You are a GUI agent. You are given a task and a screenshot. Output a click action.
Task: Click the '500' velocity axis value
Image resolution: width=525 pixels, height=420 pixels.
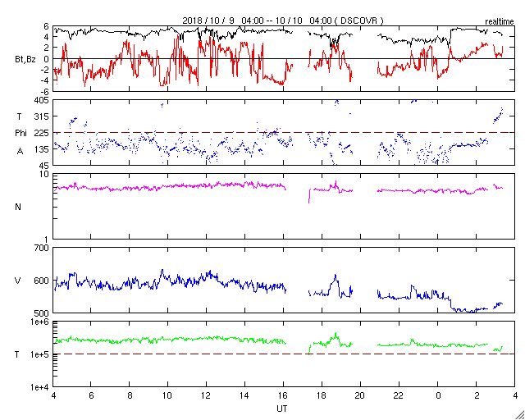42,313
